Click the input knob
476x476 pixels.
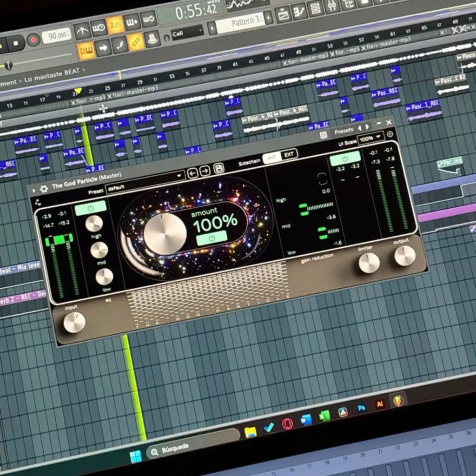pos(74,322)
